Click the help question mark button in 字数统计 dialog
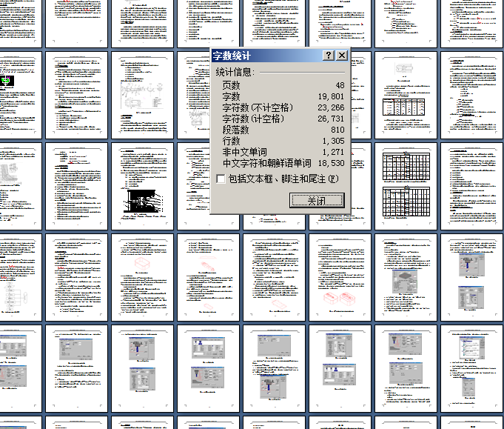Screen dimensions: 504x429 pos(329,56)
